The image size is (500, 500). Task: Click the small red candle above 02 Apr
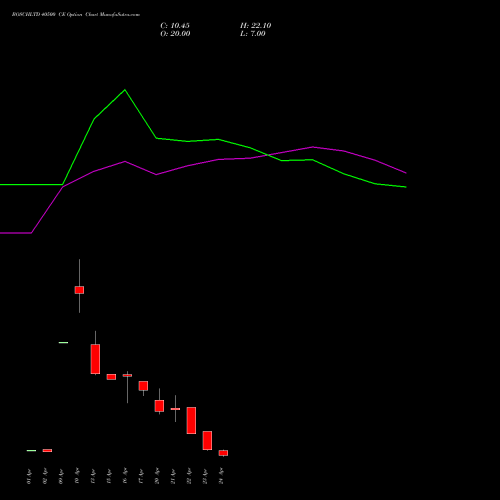pyautogui.click(x=47, y=451)
